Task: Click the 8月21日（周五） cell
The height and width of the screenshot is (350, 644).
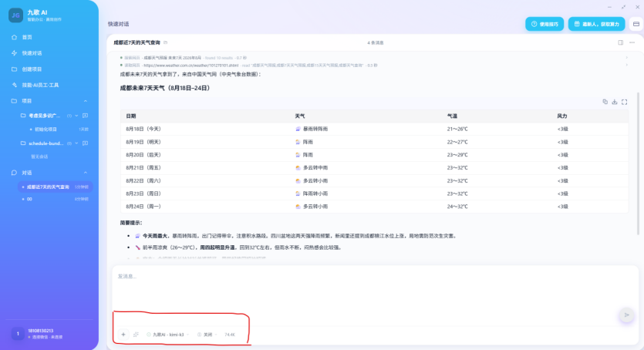Action: [143, 168]
